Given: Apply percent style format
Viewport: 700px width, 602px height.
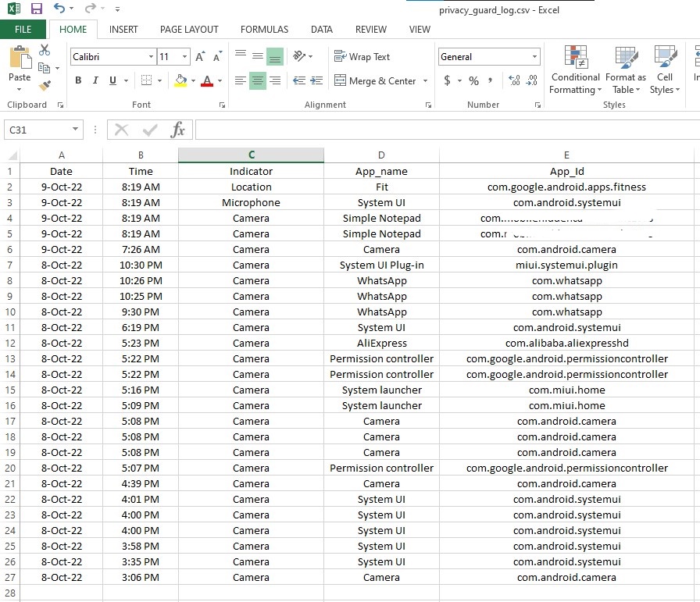Looking at the screenshot, I should pyautogui.click(x=473, y=80).
